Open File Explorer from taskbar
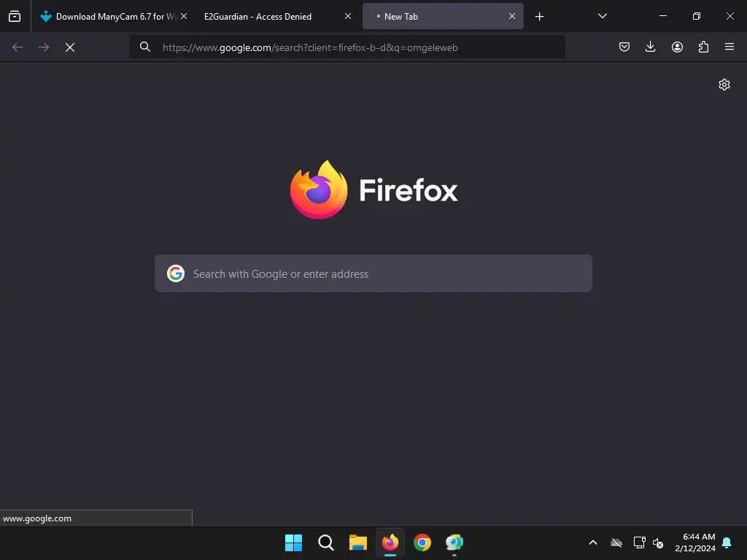 (x=357, y=542)
